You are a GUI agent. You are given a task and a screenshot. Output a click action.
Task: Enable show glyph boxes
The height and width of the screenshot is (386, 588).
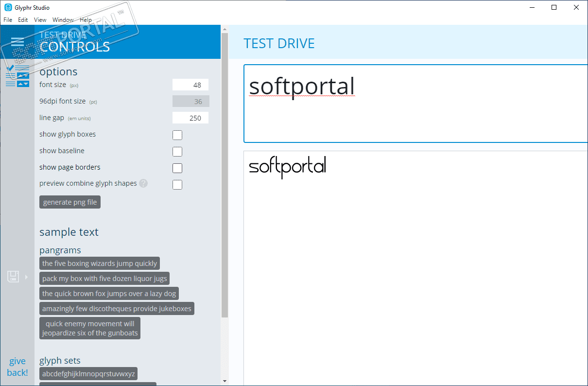[x=177, y=135]
